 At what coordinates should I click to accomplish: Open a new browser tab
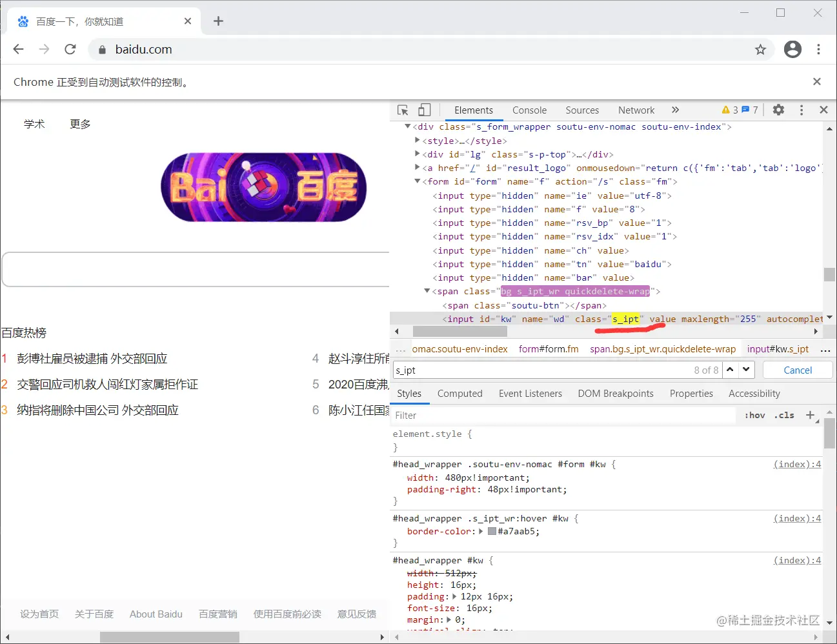pyautogui.click(x=218, y=21)
